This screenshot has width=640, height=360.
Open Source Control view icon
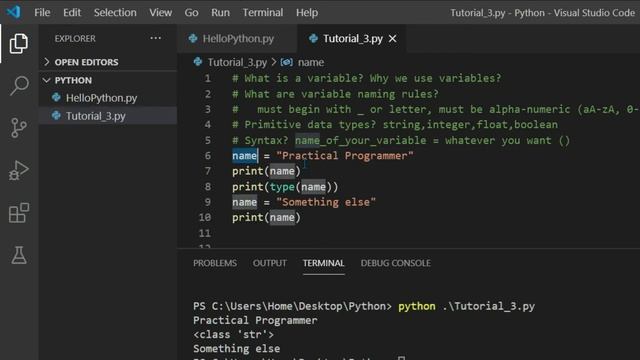click(x=19, y=128)
